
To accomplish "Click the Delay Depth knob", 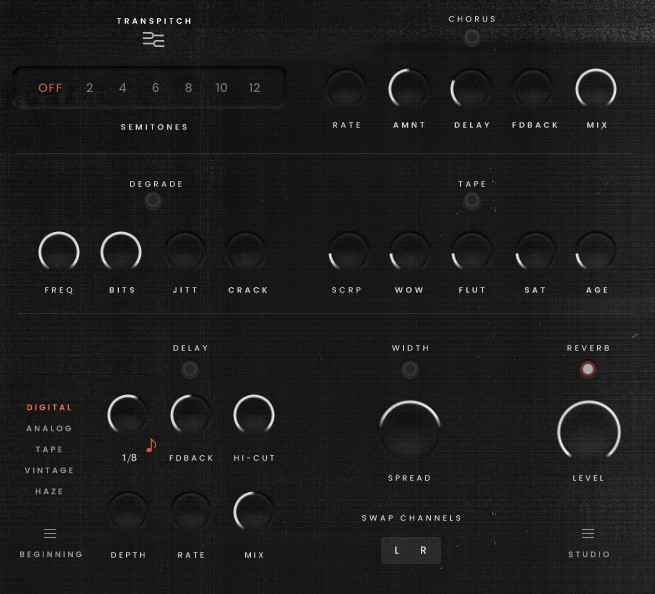I will click(128, 512).
